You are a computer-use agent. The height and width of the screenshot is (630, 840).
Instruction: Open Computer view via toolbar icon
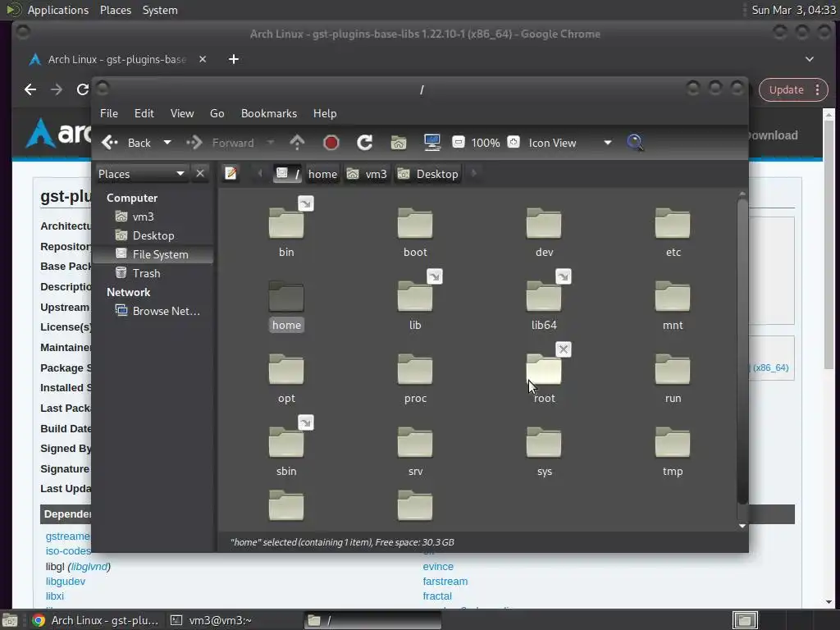431,143
